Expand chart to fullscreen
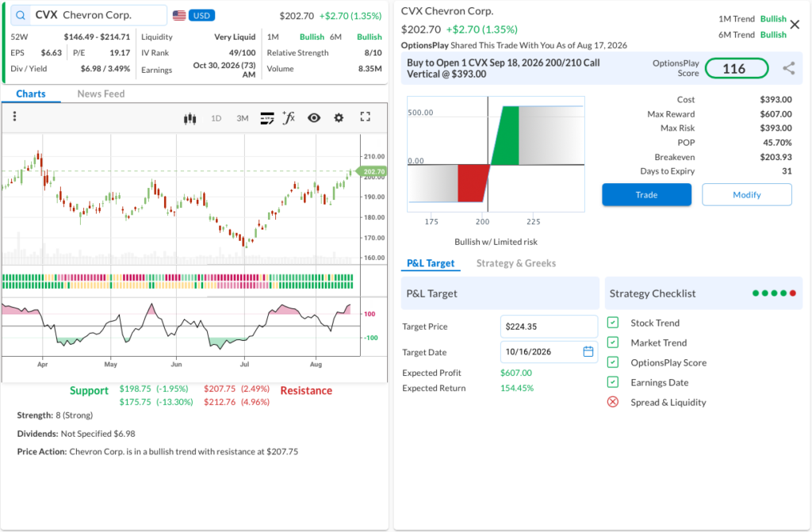Screen dimensions: 812x532 click(365, 117)
